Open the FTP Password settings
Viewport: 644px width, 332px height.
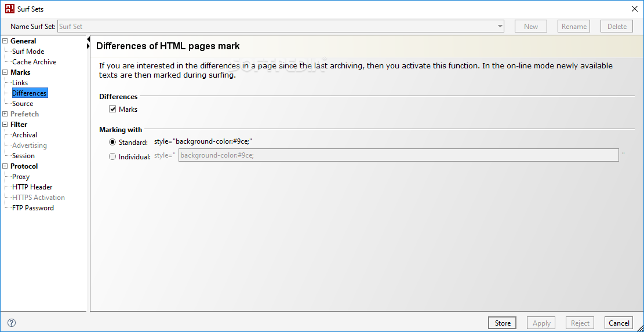[33, 208]
